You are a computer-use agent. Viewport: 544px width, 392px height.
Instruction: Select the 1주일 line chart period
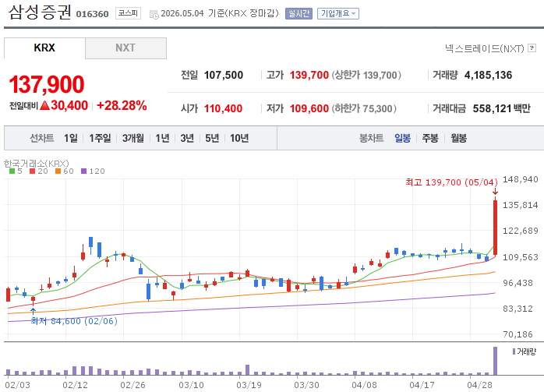tap(100, 138)
